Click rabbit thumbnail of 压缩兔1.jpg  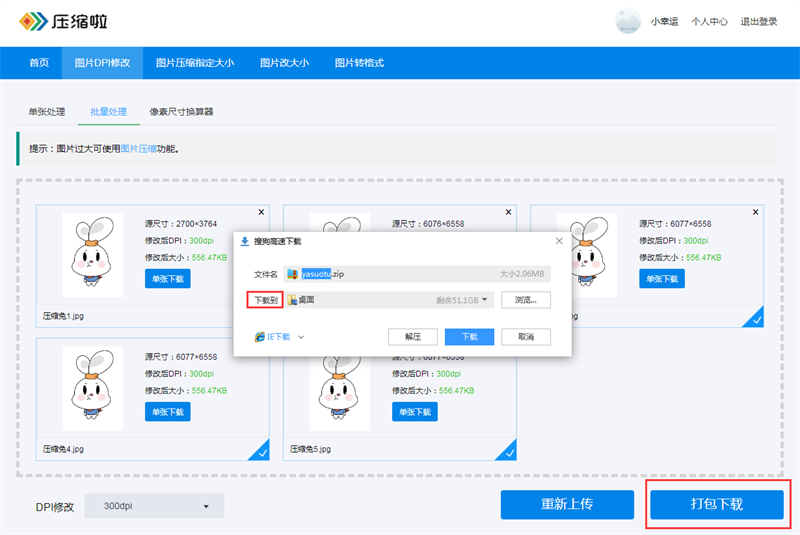pyautogui.click(x=92, y=255)
